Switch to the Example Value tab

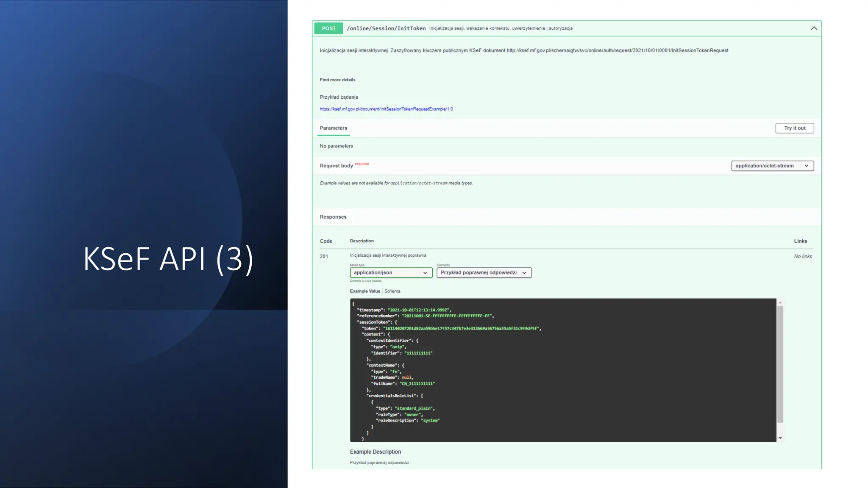[x=365, y=291]
